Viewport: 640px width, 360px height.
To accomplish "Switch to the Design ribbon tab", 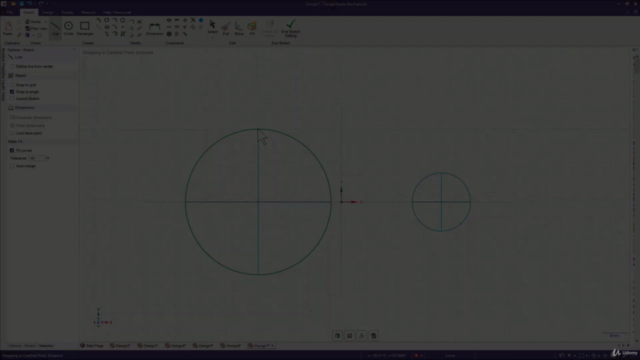I will [x=48, y=13].
